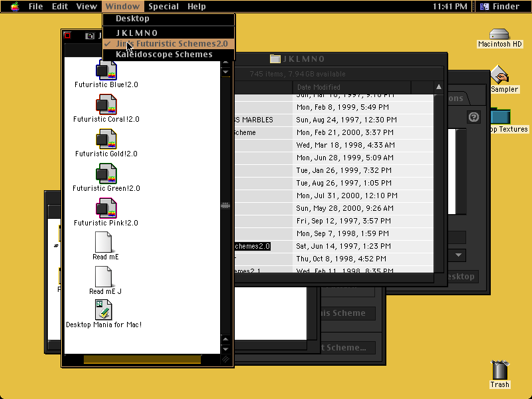Open the File menu
Viewport: 532px width, 399px height.
pyautogui.click(x=36, y=7)
